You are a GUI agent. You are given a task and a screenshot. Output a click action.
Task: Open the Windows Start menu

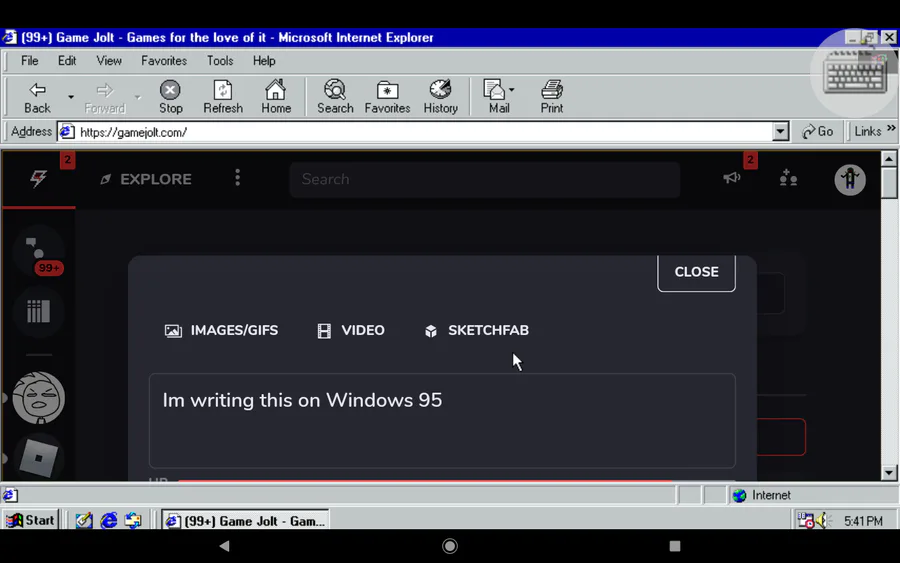tap(30, 521)
